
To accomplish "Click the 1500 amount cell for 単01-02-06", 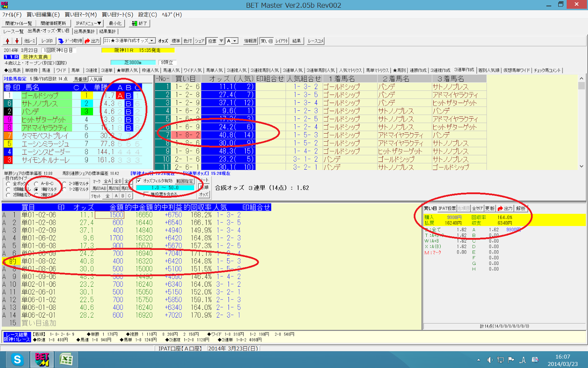I will click(110, 215).
